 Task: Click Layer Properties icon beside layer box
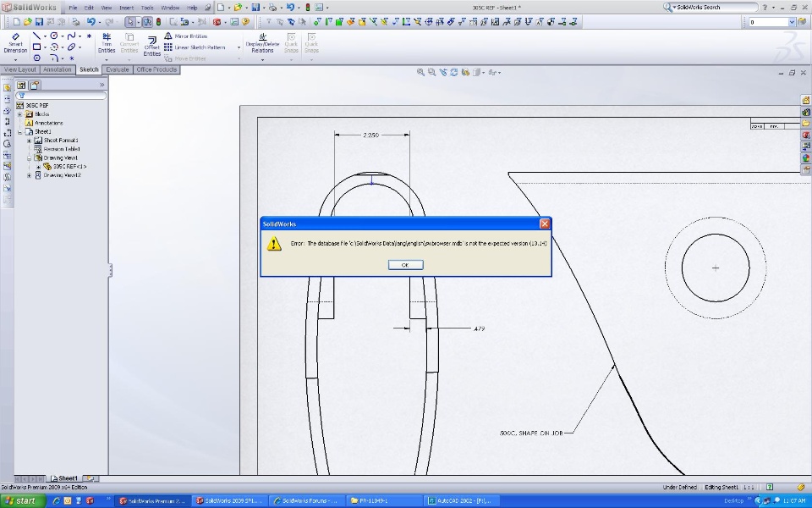click(x=802, y=22)
